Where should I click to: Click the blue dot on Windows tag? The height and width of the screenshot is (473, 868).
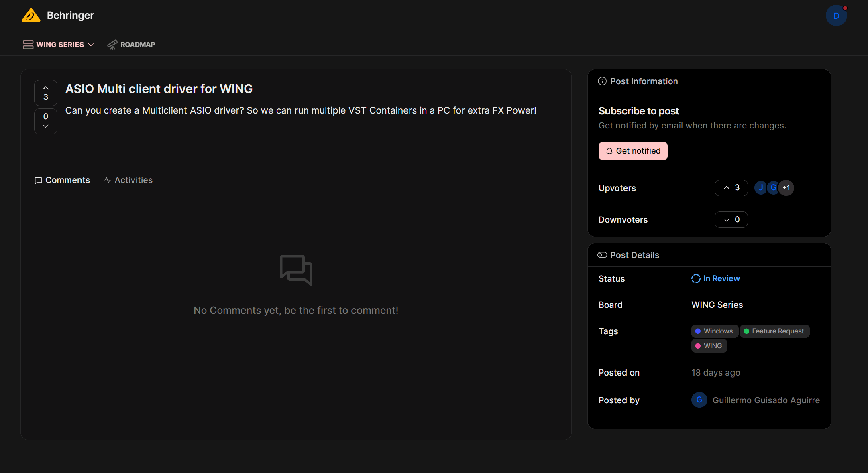point(698,331)
